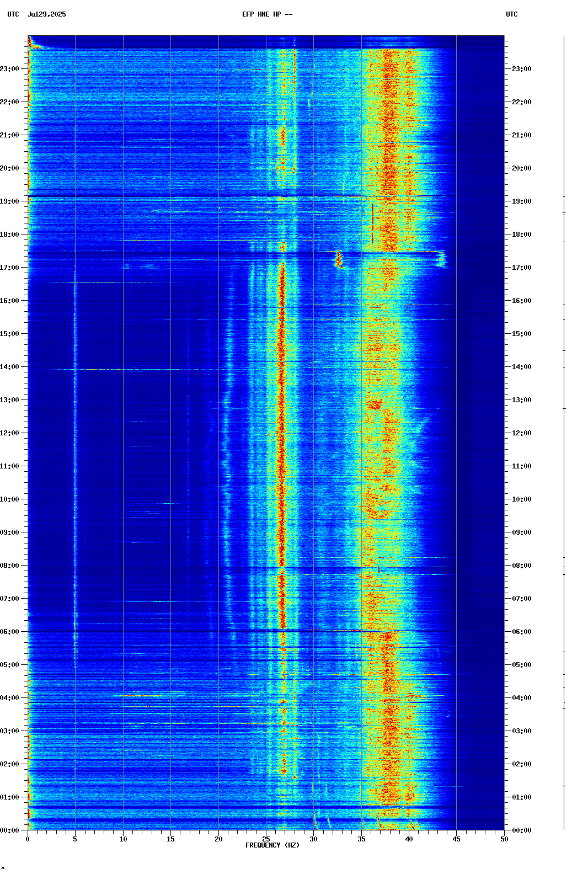Select the 12:00 label on the right axis
This screenshot has width=588, height=874.
click(522, 433)
